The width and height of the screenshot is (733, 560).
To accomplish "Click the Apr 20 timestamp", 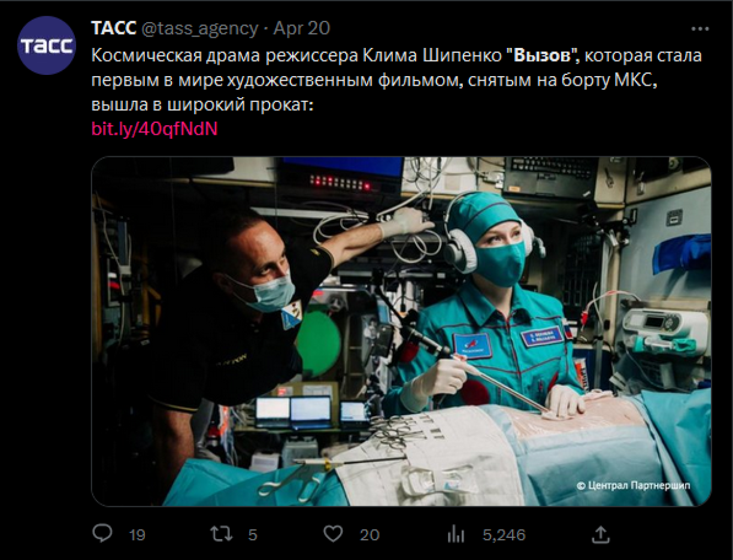I will point(302,28).
